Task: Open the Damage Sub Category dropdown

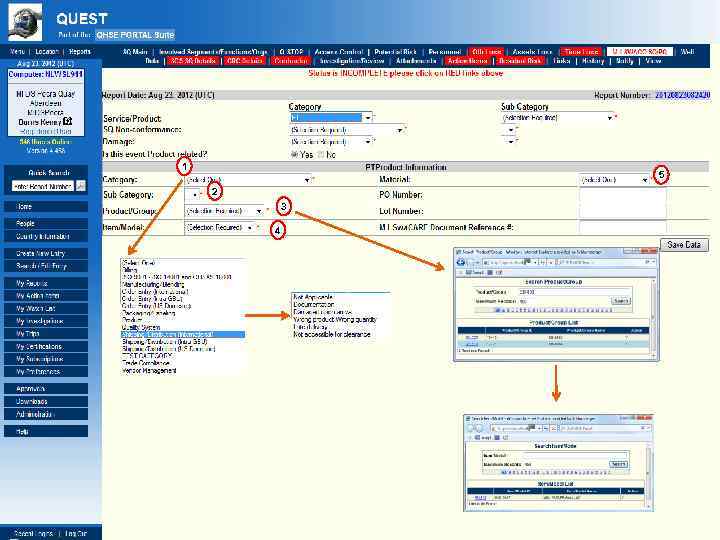Action: click(509, 142)
